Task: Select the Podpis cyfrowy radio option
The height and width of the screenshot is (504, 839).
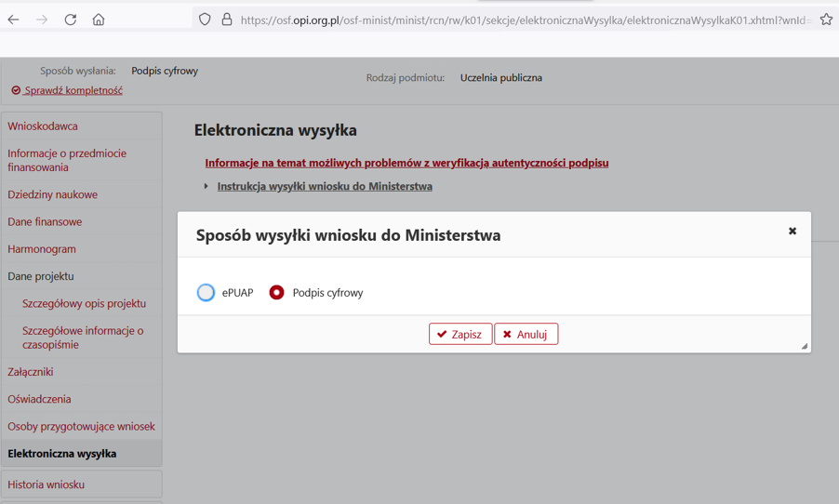Action: (x=277, y=293)
